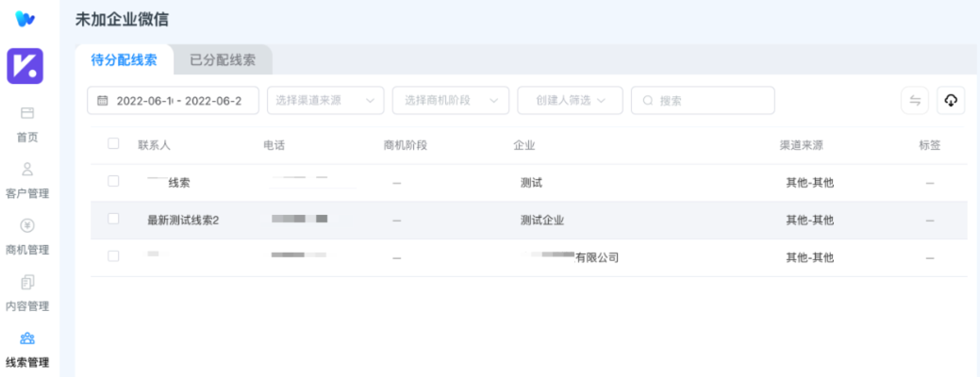Click the cloud upload icon button
This screenshot has height=377, width=980.
pyautogui.click(x=951, y=101)
